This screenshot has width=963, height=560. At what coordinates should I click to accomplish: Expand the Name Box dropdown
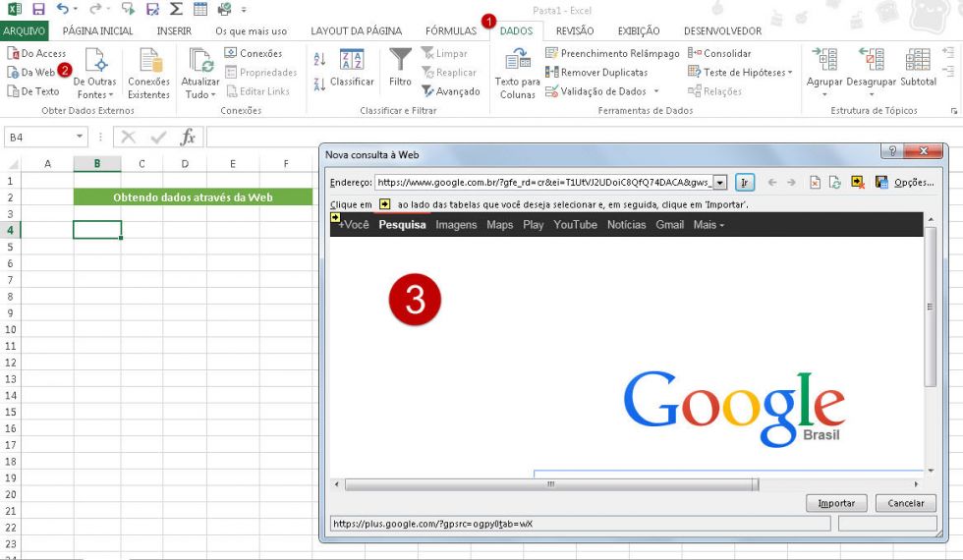coord(80,137)
